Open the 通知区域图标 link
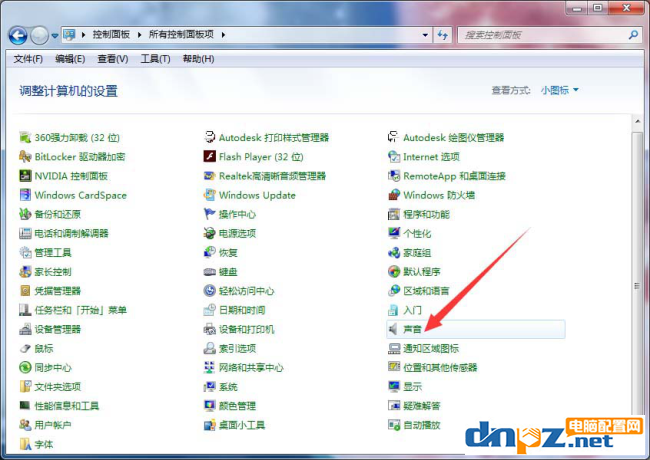 [431, 349]
